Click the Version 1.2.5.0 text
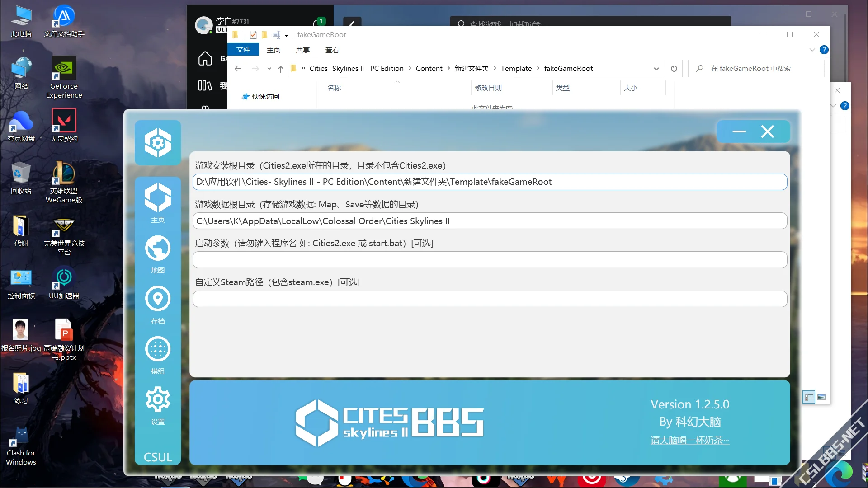Image resolution: width=868 pixels, height=488 pixels. point(690,404)
